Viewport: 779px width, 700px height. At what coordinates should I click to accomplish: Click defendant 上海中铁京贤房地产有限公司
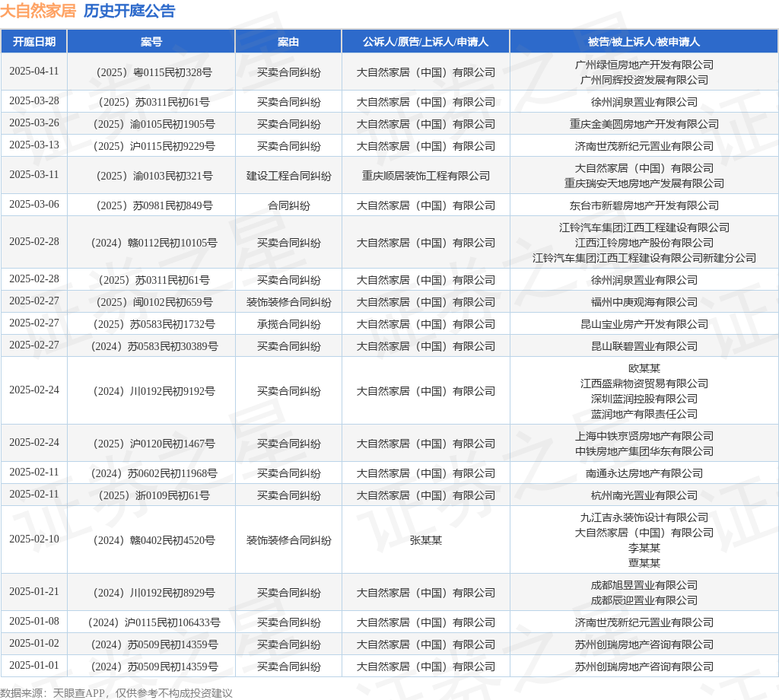click(x=644, y=436)
